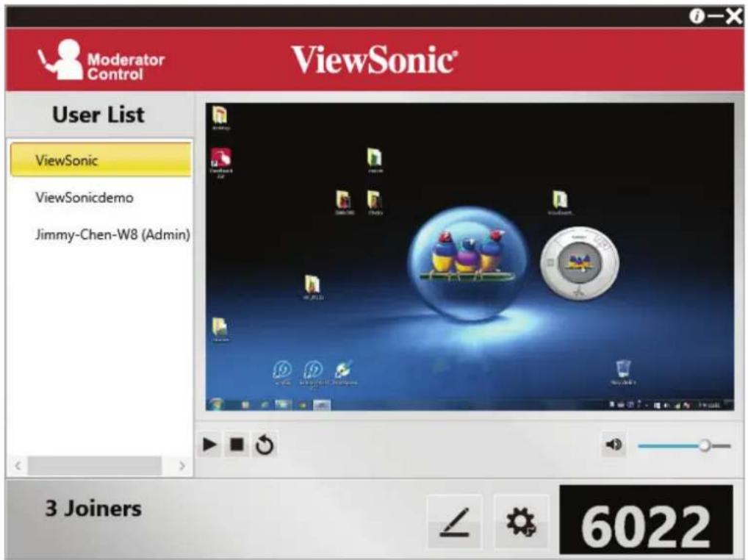Click the refresh circular arrow icon
The width and height of the screenshot is (748, 560).
coord(265,445)
